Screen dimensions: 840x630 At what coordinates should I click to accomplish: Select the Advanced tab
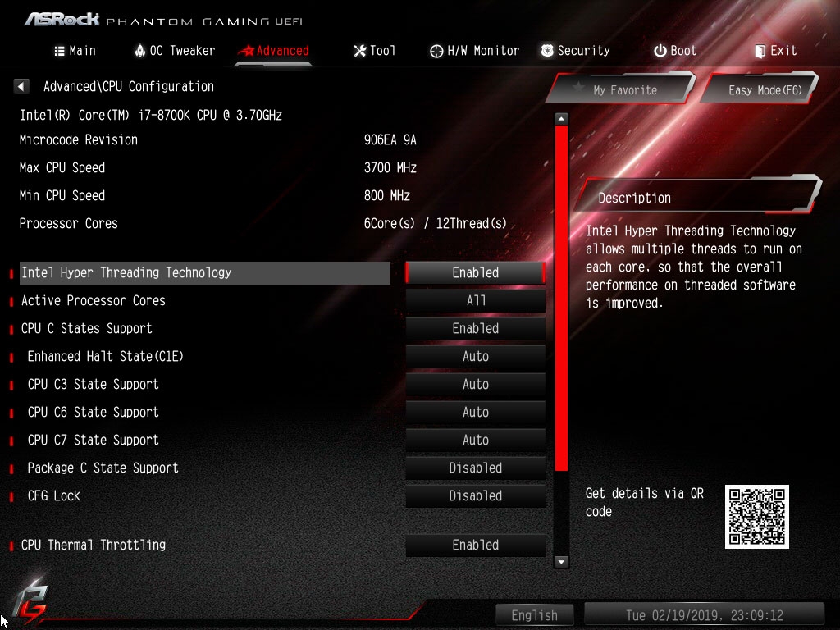(x=274, y=51)
